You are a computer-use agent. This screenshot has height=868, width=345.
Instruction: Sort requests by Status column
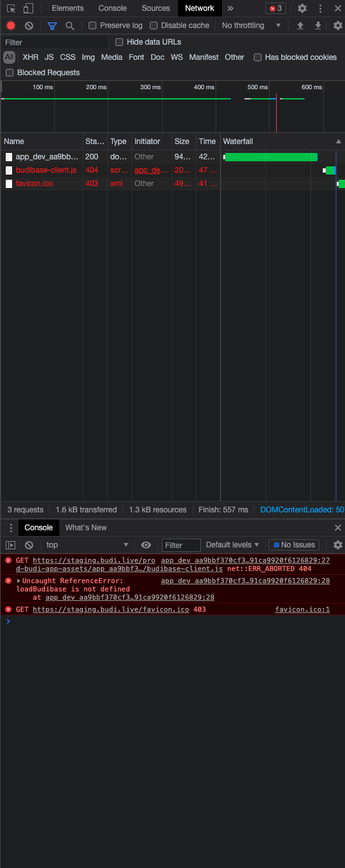click(94, 141)
